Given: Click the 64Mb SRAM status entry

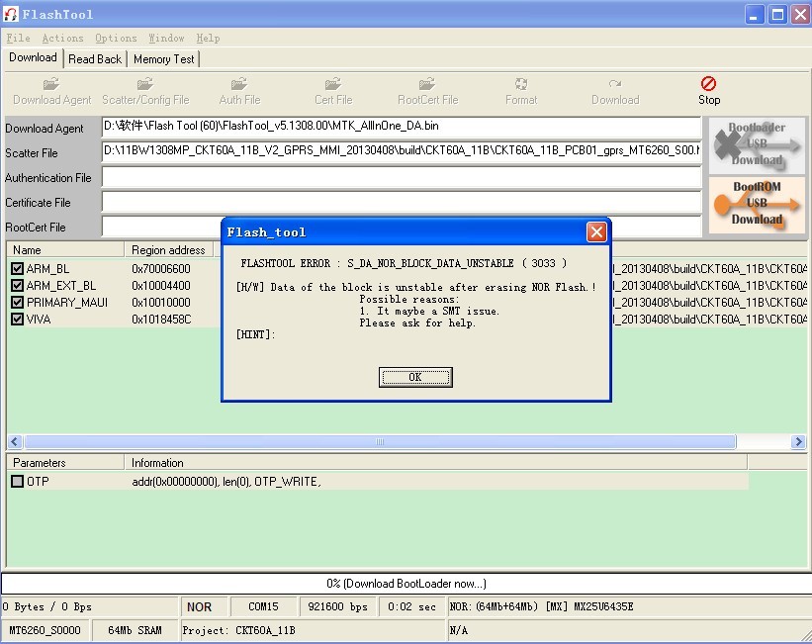Looking at the screenshot, I should (x=135, y=630).
